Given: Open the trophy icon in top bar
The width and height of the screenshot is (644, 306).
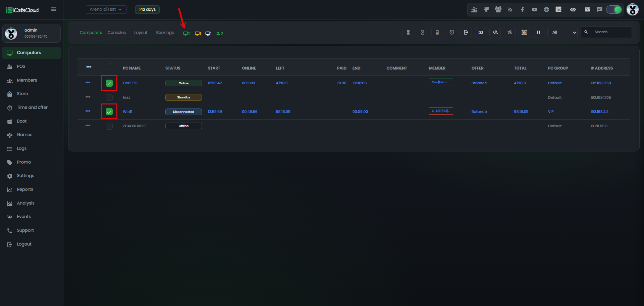Looking at the screenshot, I should tap(486, 10).
